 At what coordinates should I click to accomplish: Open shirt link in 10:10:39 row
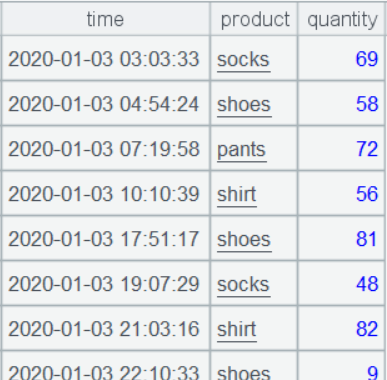[237, 194]
